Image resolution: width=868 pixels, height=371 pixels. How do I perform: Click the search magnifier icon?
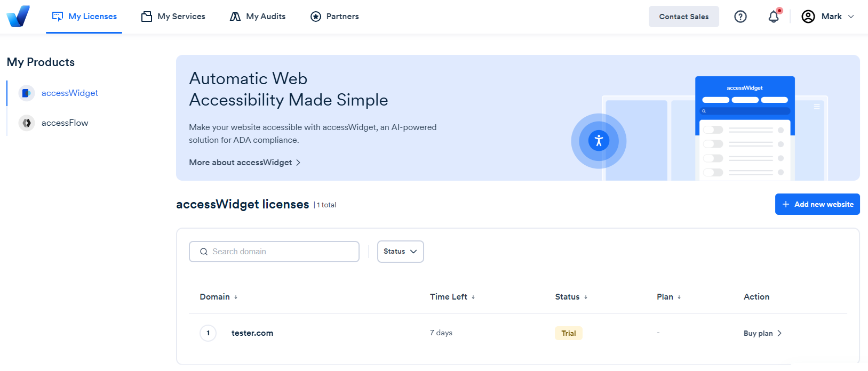click(204, 252)
